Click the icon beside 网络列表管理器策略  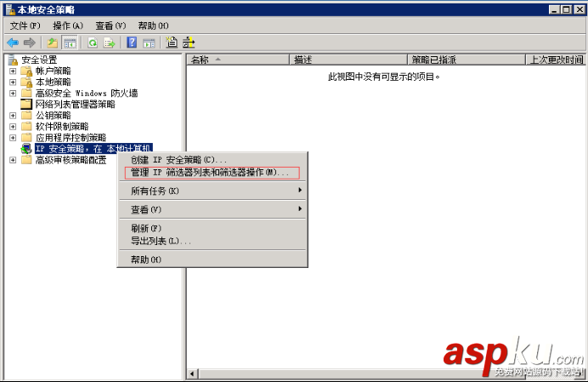point(26,104)
